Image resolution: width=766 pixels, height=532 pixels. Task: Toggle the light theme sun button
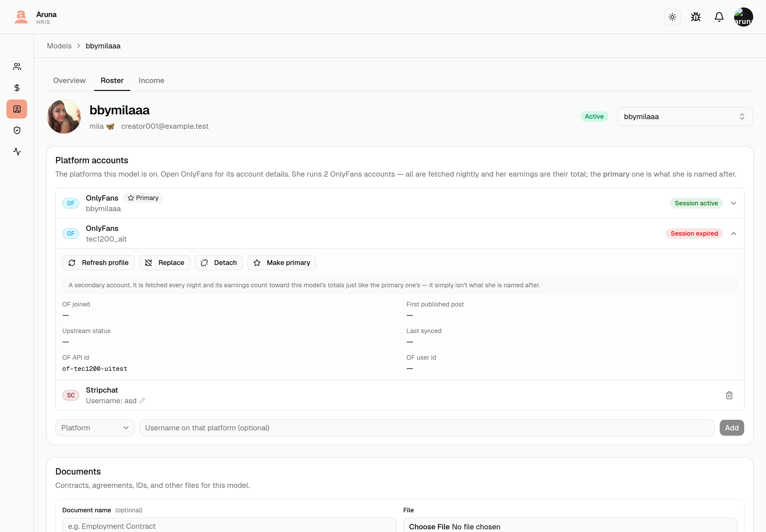pyautogui.click(x=672, y=17)
